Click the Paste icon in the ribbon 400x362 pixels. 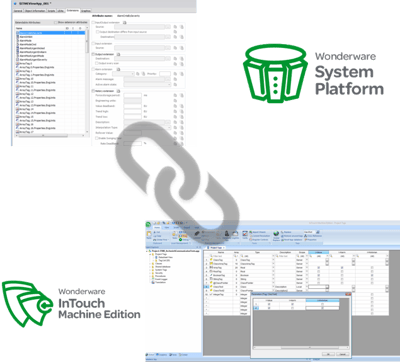coord(149,236)
